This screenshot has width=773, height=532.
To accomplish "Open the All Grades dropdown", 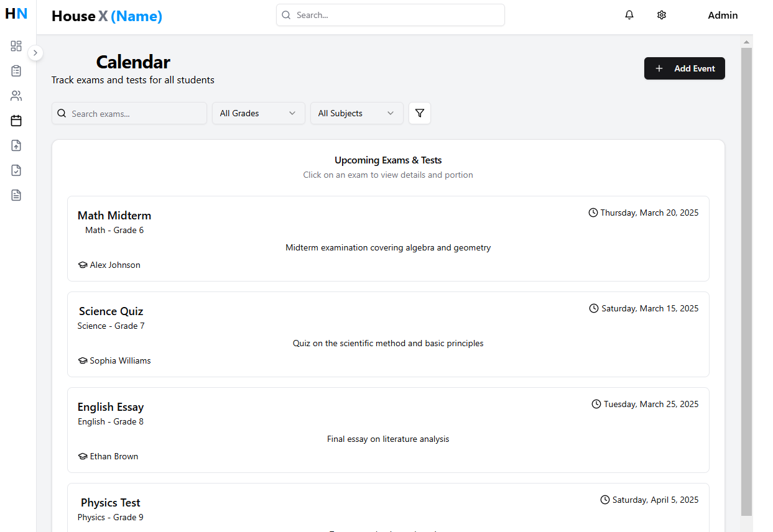I will pyautogui.click(x=259, y=113).
